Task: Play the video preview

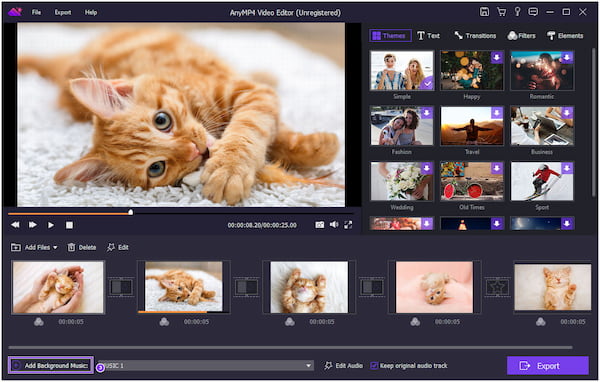Action: [x=51, y=225]
